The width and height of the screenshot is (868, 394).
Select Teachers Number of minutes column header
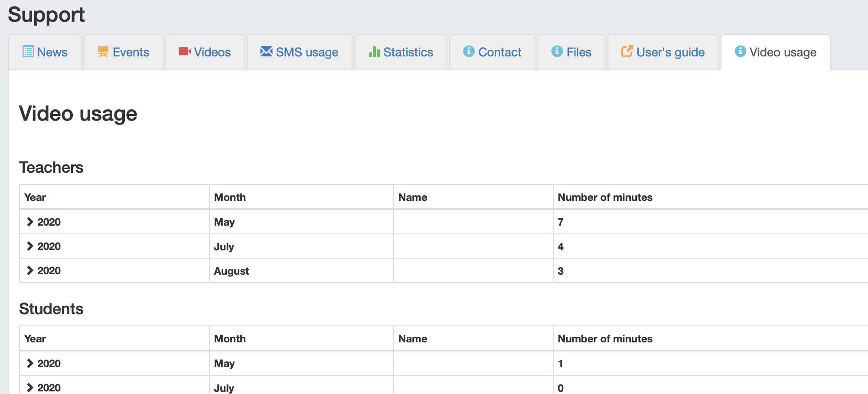pyautogui.click(x=605, y=197)
